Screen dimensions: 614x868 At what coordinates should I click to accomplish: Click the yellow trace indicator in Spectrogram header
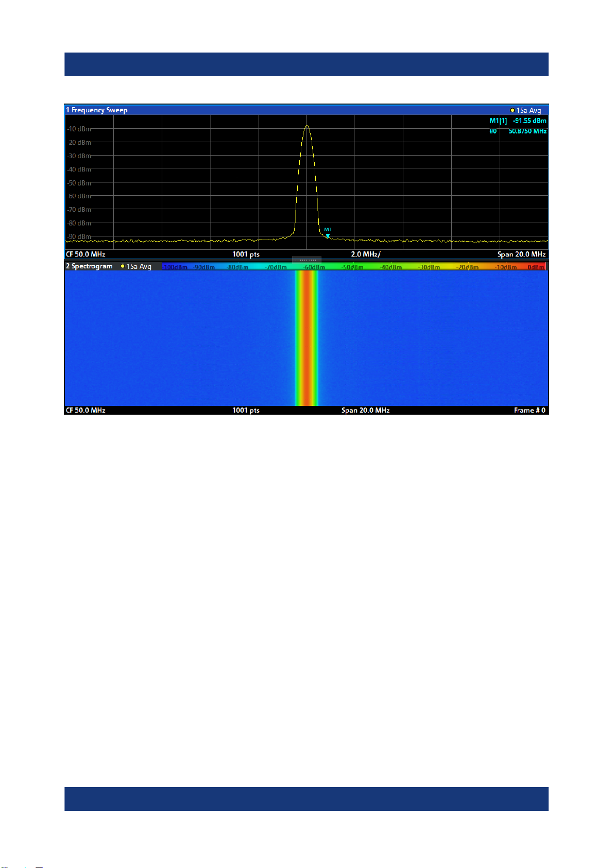(x=123, y=266)
